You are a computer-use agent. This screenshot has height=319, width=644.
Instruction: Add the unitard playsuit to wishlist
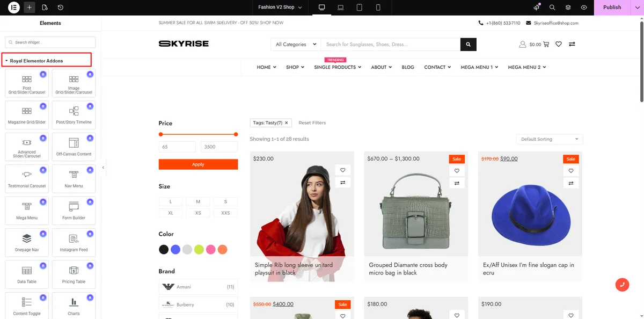tap(342, 170)
